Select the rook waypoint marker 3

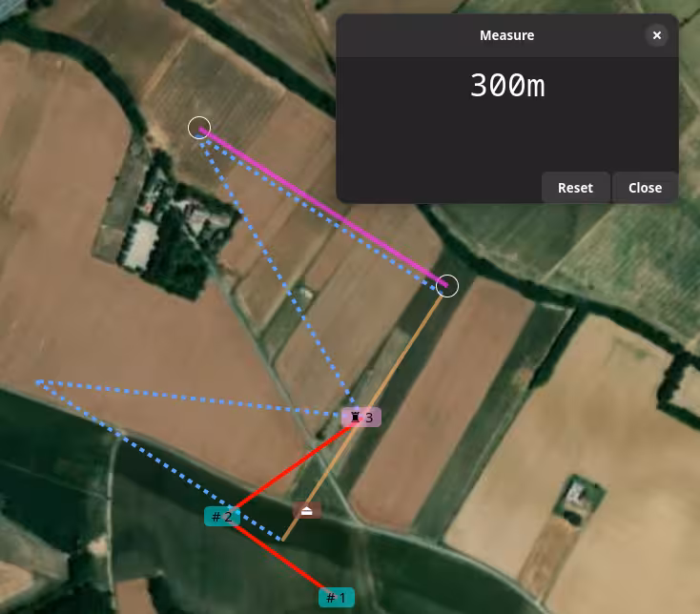pyautogui.click(x=361, y=418)
